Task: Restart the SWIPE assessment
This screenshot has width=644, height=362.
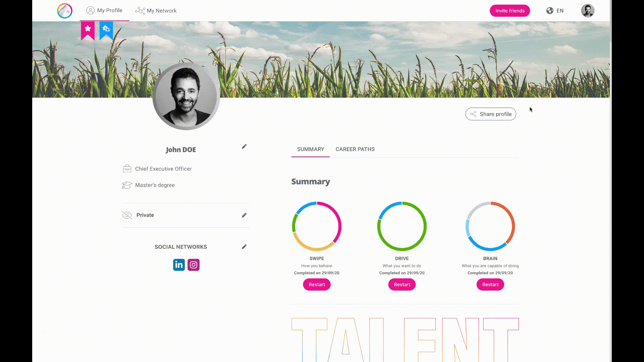Action: click(317, 285)
